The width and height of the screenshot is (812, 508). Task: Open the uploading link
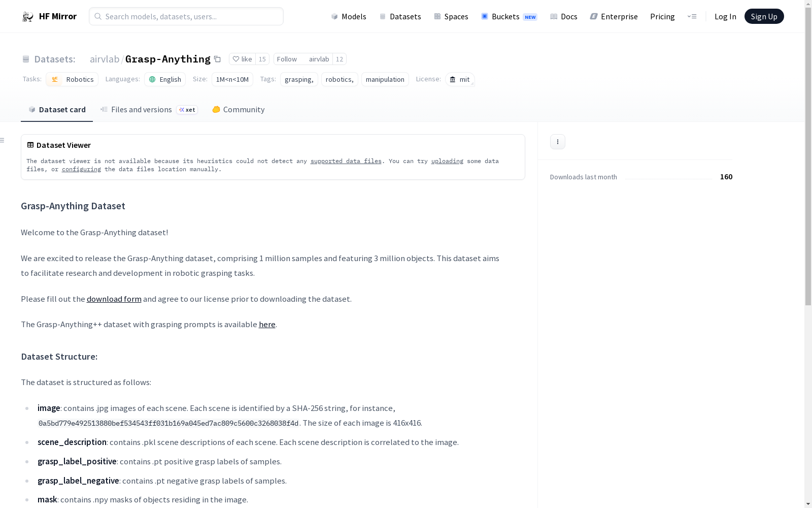[447, 161]
